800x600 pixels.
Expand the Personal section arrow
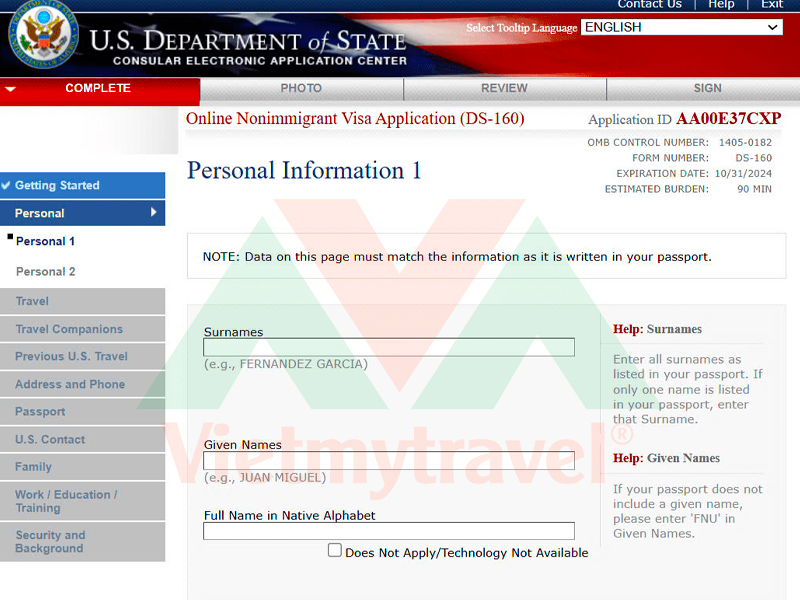click(154, 212)
